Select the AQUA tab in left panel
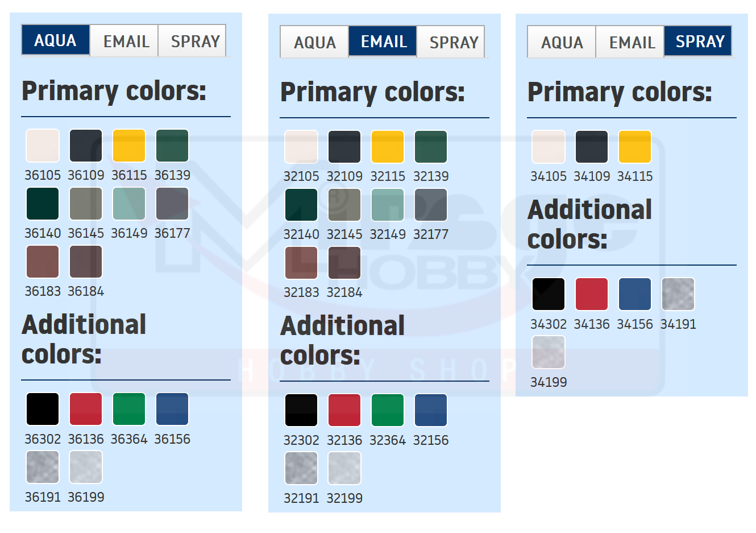The height and width of the screenshot is (533, 756). 56,40
